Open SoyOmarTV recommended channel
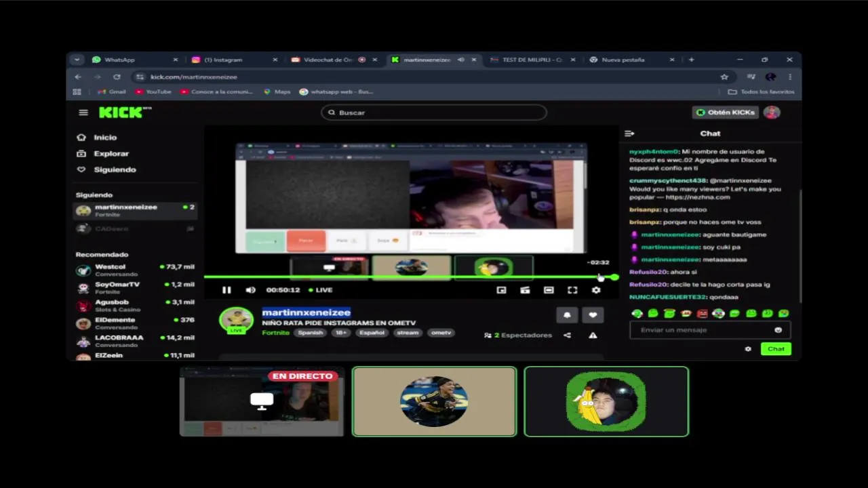The image size is (868, 488). click(x=135, y=288)
